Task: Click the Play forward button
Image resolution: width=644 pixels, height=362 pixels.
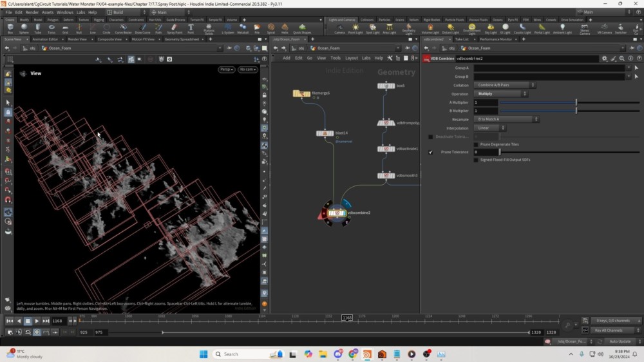Action: point(37,321)
